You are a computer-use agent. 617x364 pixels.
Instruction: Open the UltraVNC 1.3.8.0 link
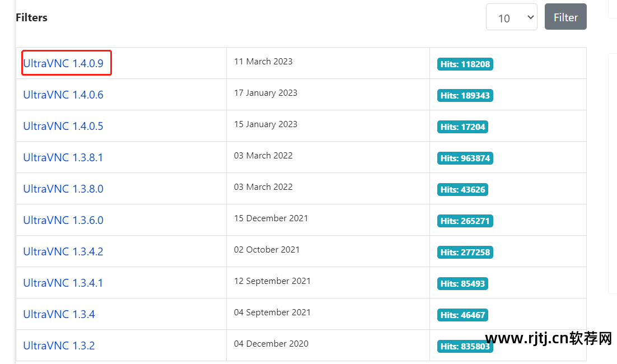point(63,189)
